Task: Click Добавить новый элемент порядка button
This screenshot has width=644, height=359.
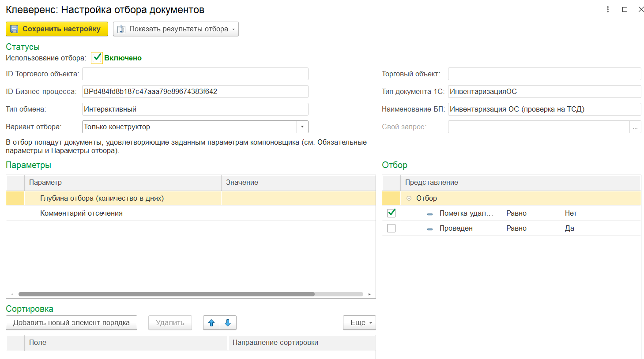Action: (x=72, y=323)
